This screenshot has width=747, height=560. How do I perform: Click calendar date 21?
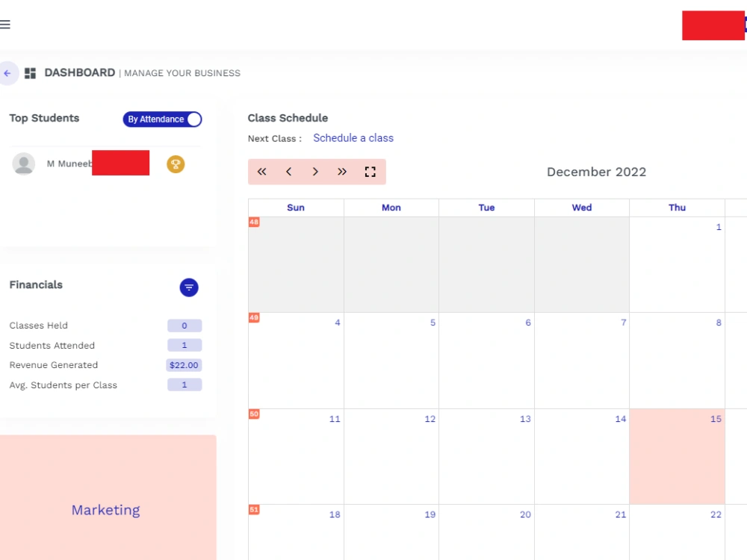coord(620,514)
